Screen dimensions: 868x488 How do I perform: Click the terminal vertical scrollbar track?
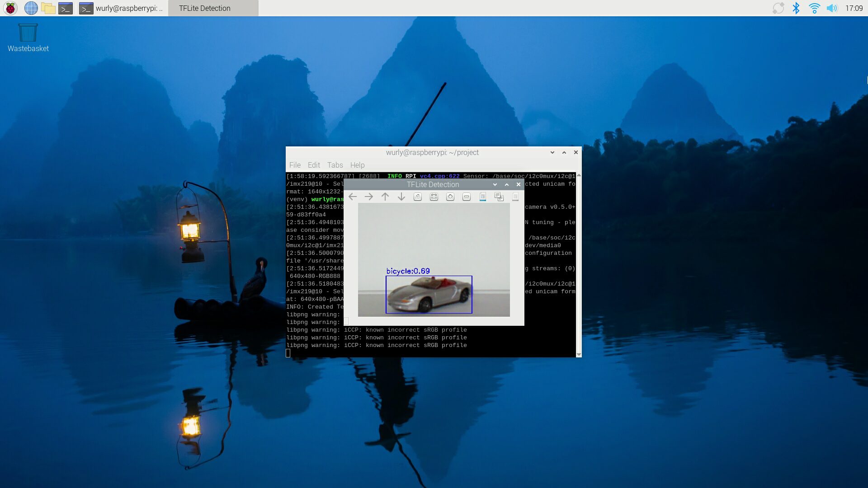click(x=579, y=264)
